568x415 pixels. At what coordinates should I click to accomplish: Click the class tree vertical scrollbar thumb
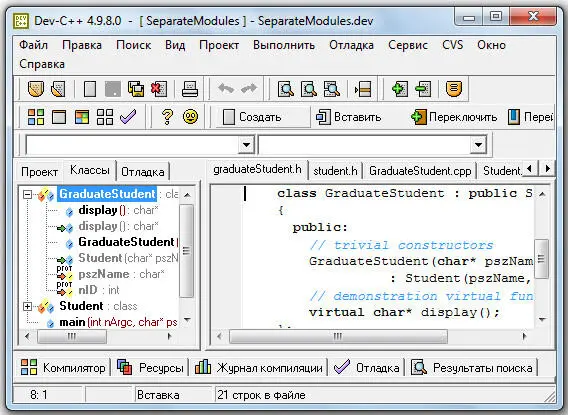click(x=187, y=251)
